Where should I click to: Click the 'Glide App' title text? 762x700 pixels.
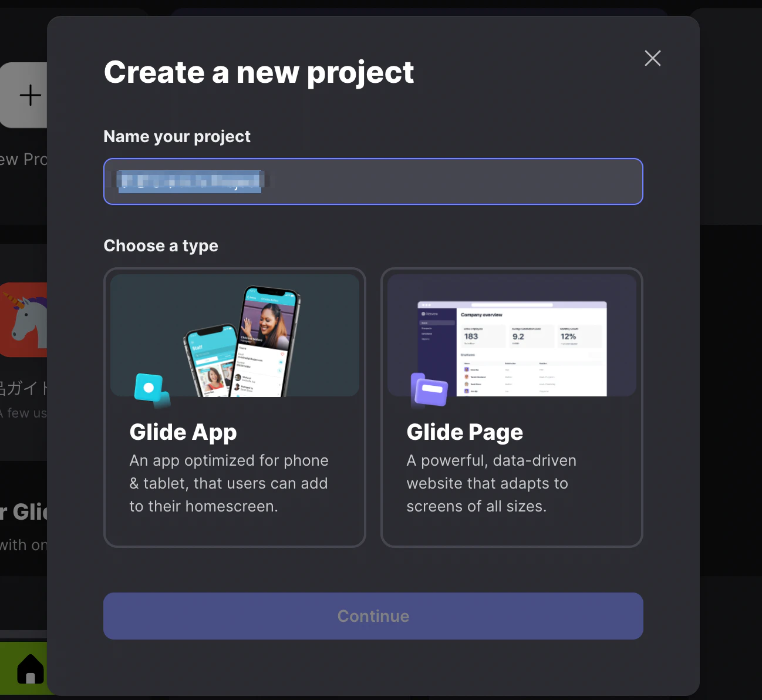click(x=183, y=432)
